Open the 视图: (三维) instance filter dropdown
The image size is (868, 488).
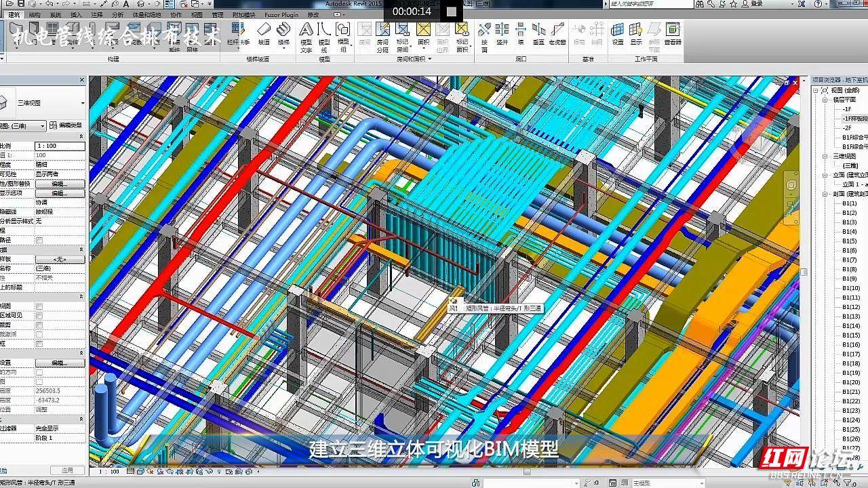point(43,126)
